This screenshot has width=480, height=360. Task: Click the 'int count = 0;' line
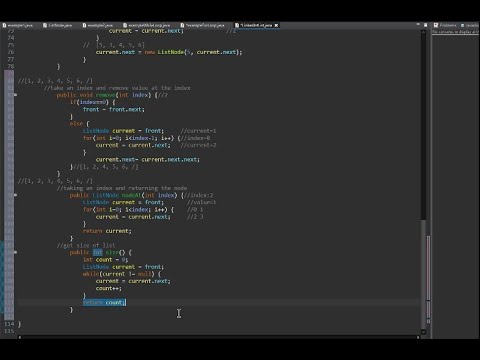(x=105, y=260)
